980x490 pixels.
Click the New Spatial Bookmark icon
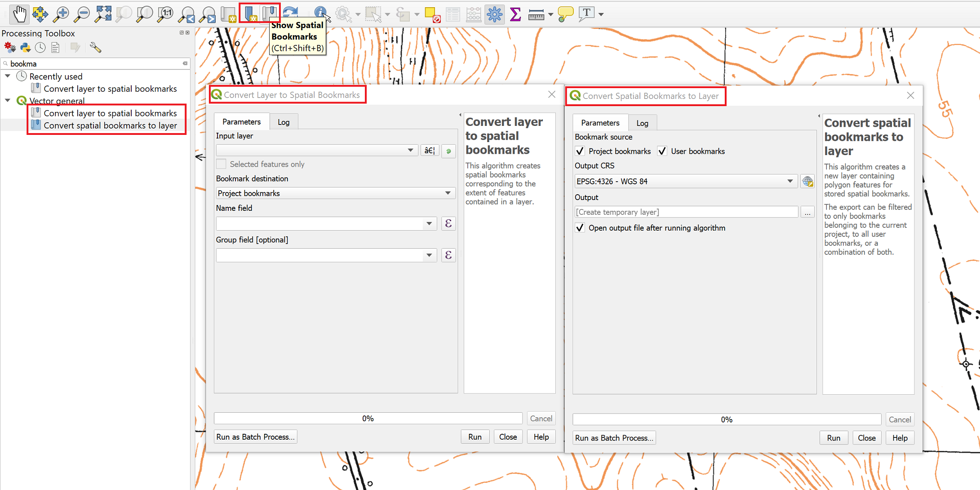pyautogui.click(x=250, y=14)
